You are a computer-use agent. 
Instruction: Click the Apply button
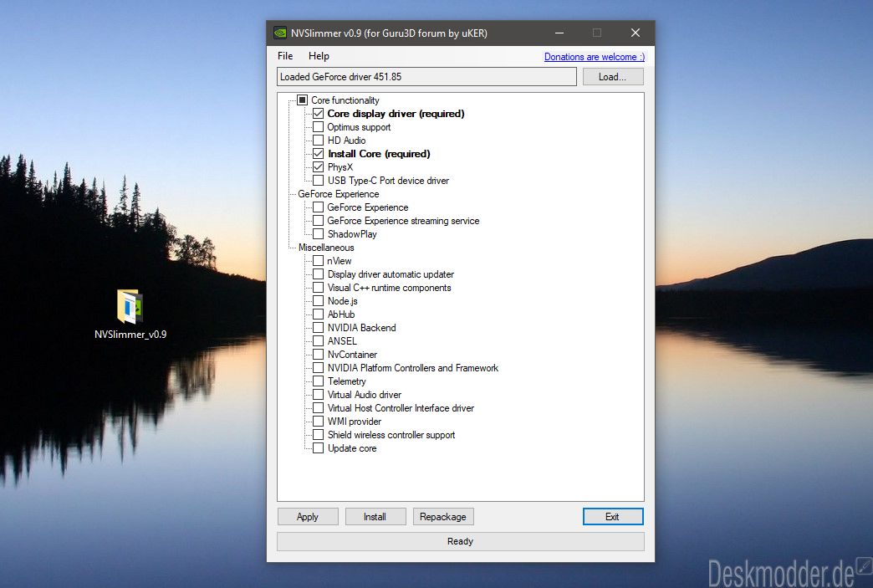(308, 517)
